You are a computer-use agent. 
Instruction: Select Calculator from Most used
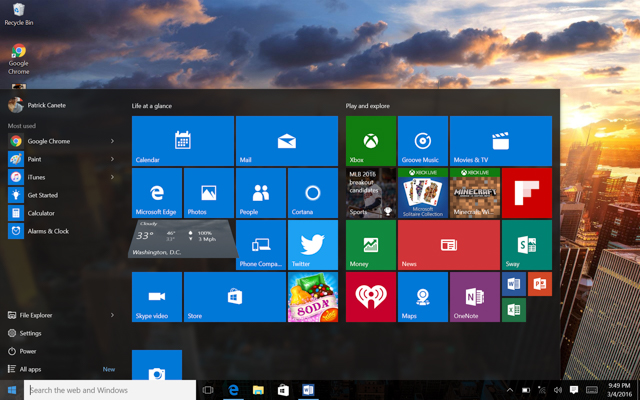(x=41, y=213)
